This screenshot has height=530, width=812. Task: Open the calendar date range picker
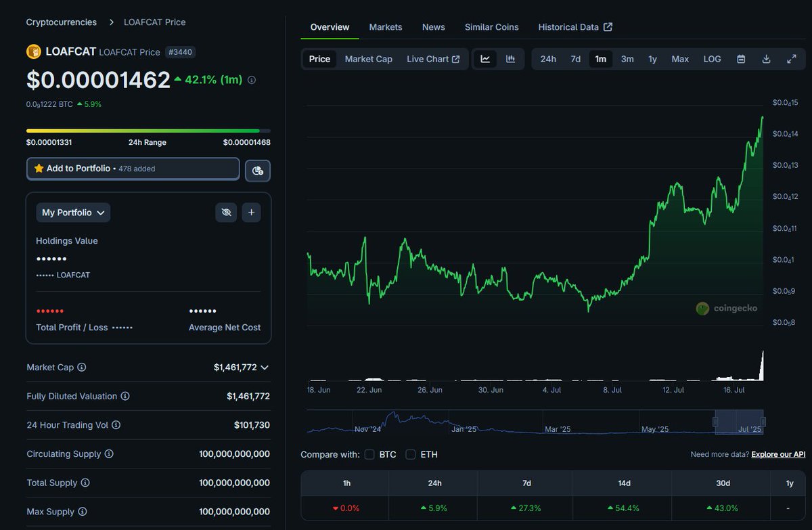click(x=741, y=59)
